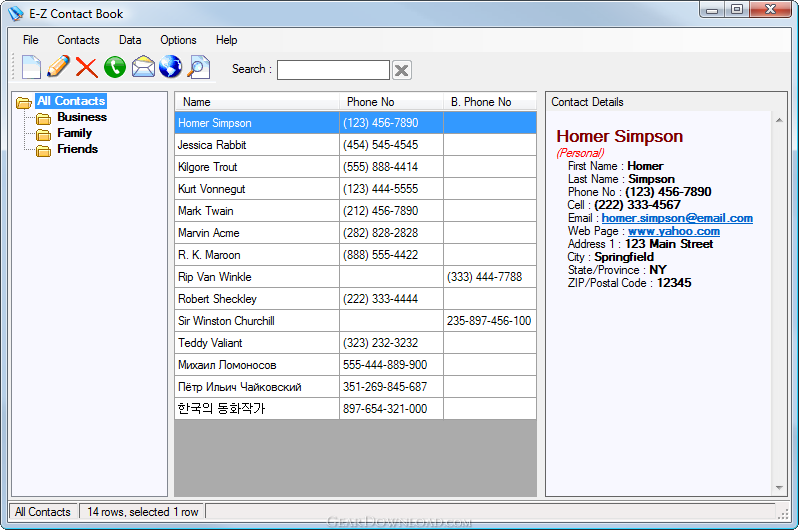Screen dimensions: 799x530
Task: Select the Robert Sheckley row
Action: [x=355, y=299]
